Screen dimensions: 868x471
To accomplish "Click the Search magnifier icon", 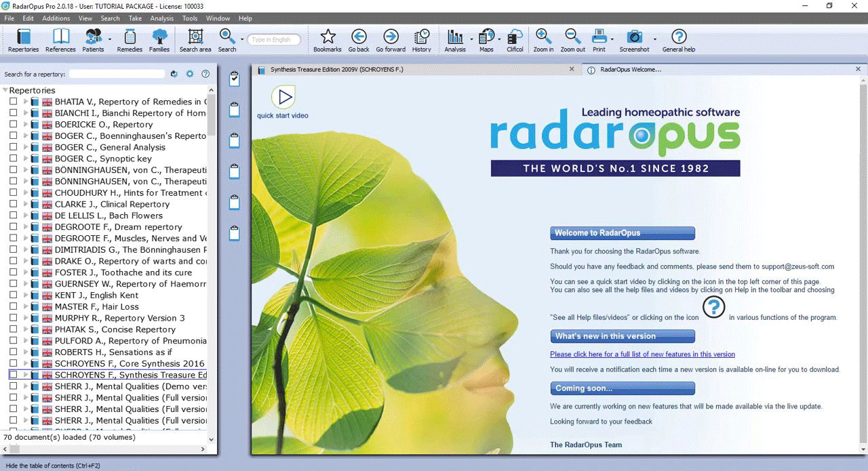I will pos(227,40).
